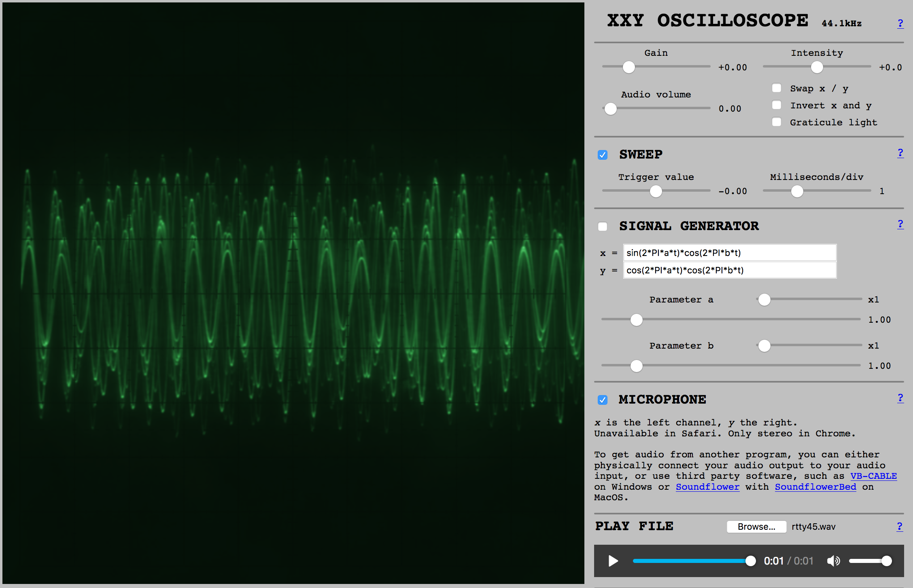The image size is (913, 588).
Task: Uncheck the Microphone checkbox
Action: point(603,400)
